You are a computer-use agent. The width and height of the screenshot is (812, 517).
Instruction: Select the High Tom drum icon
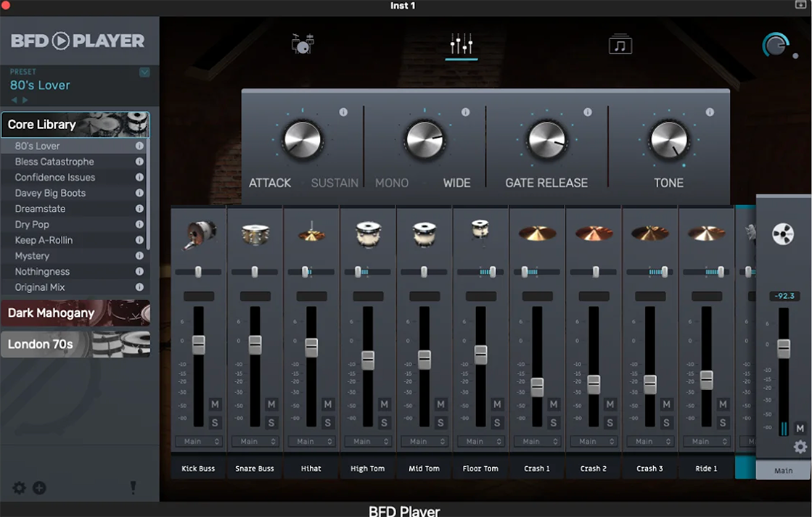coord(368,234)
